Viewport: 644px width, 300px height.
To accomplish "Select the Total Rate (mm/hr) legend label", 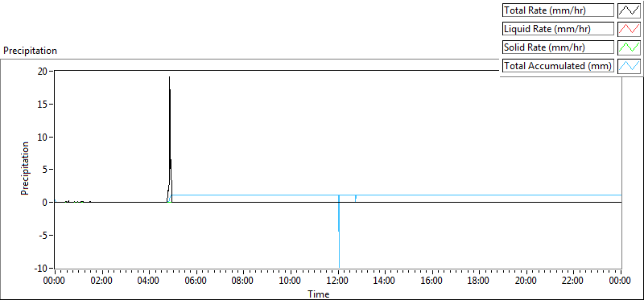I will (x=558, y=10).
